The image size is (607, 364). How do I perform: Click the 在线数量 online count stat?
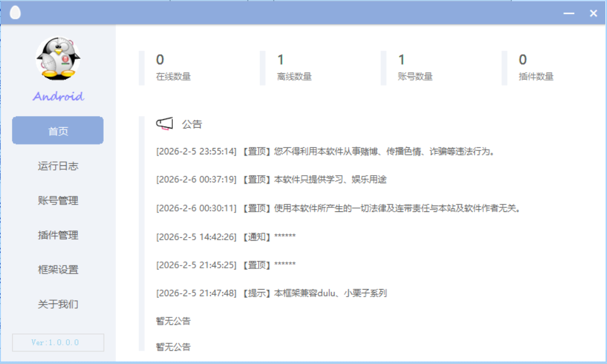coord(173,67)
